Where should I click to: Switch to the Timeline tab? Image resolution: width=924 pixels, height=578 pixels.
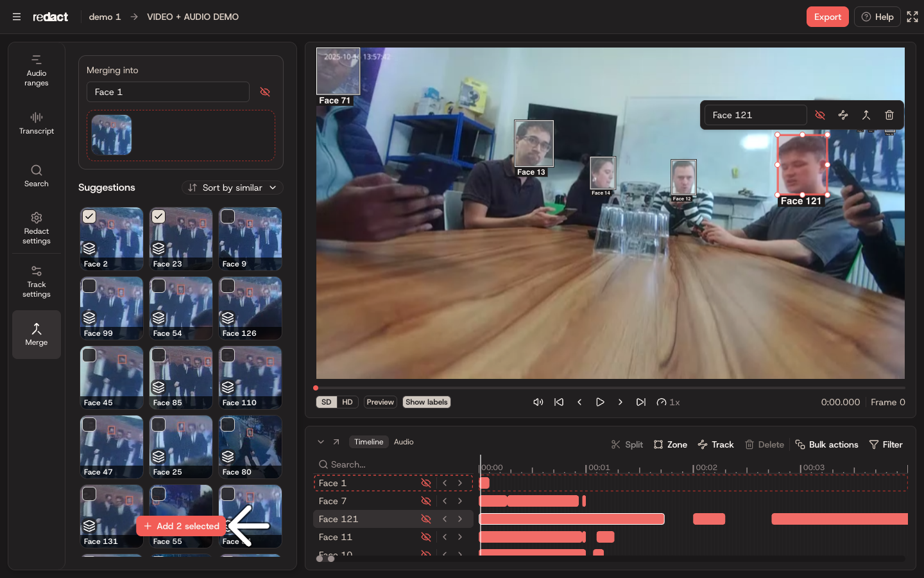pos(369,442)
